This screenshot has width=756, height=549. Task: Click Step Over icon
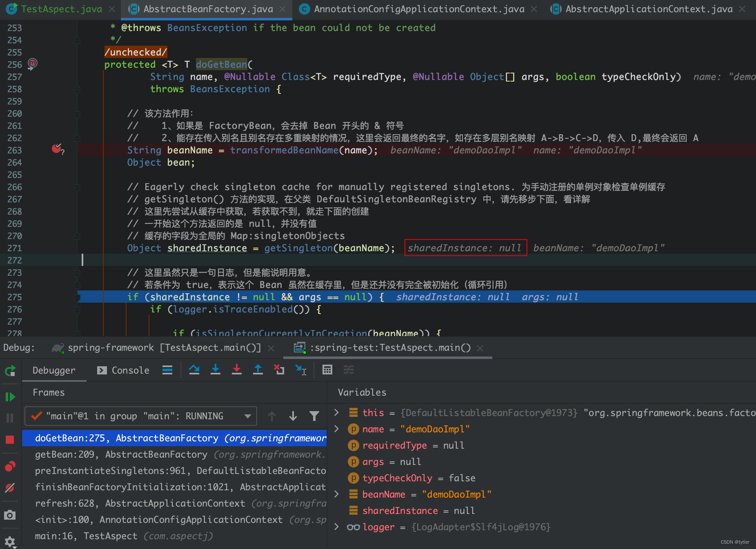coord(194,370)
